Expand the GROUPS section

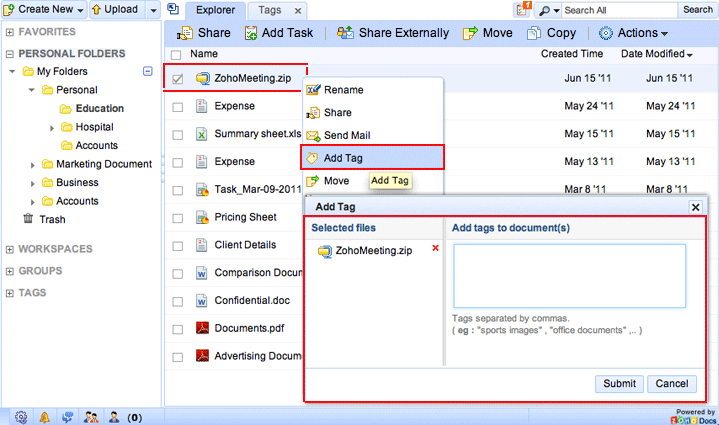pyautogui.click(x=9, y=271)
